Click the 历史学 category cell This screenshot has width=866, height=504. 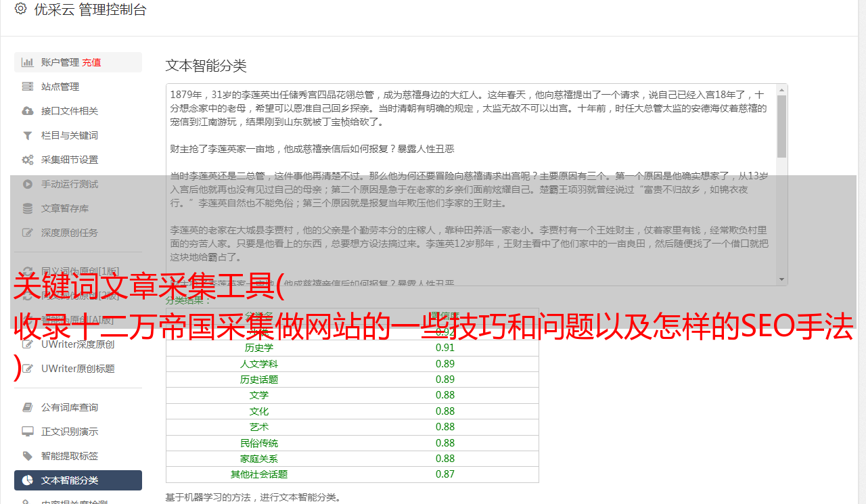coord(259,348)
